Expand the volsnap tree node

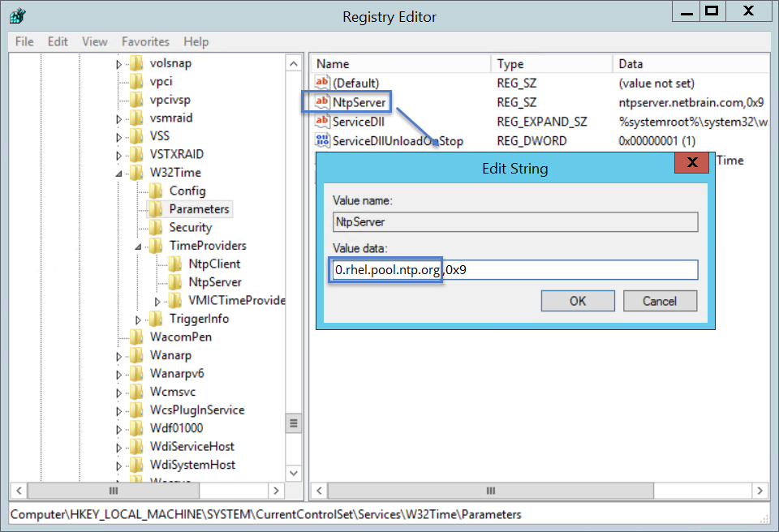click(x=118, y=64)
